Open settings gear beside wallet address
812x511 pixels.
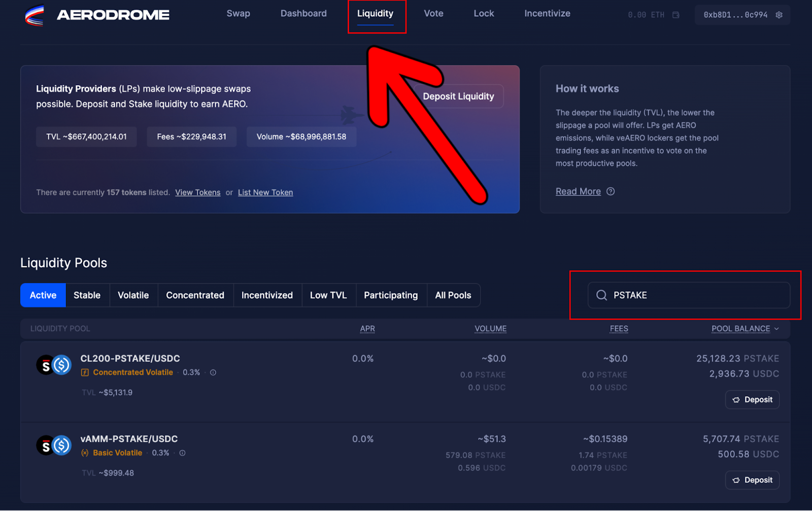click(x=779, y=15)
